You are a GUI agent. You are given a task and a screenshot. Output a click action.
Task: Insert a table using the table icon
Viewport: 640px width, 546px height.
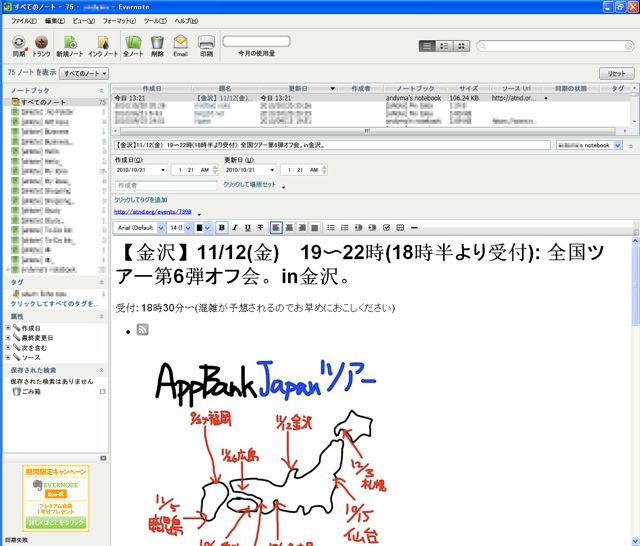point(400,228)
